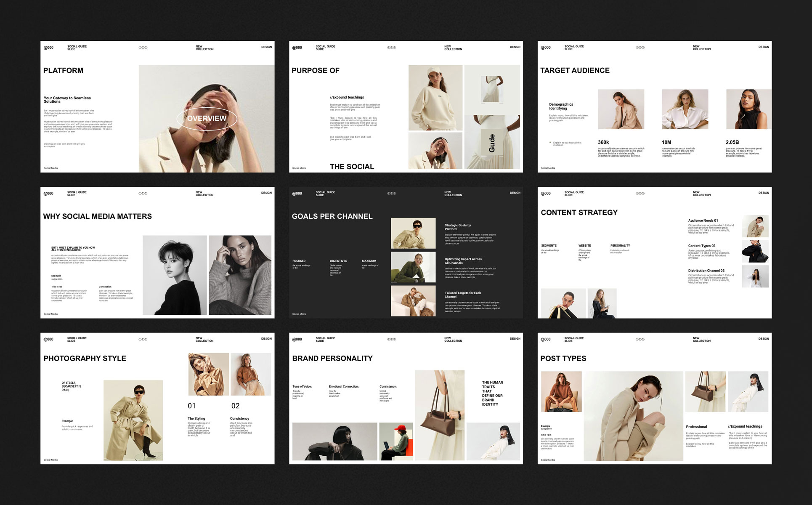
Task: Click the '02' number on the Photography Style slide
Action: 235,406
